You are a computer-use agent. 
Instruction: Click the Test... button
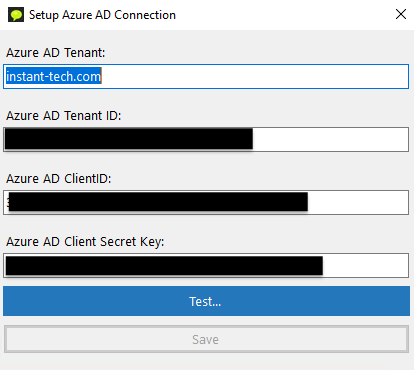click(206, 301)
